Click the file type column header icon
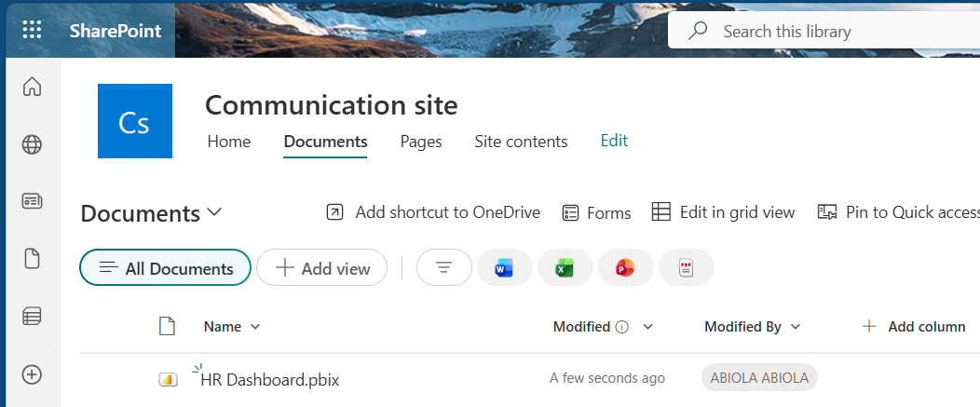Viewport: 980px width, 407px height. coord(167,326)
